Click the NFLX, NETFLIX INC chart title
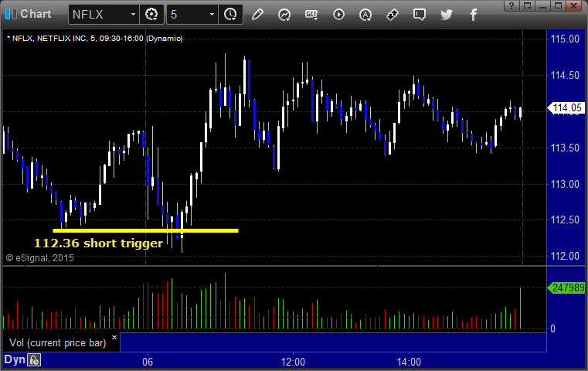Screen dimensions: 588x371 (x=94, y=39)
